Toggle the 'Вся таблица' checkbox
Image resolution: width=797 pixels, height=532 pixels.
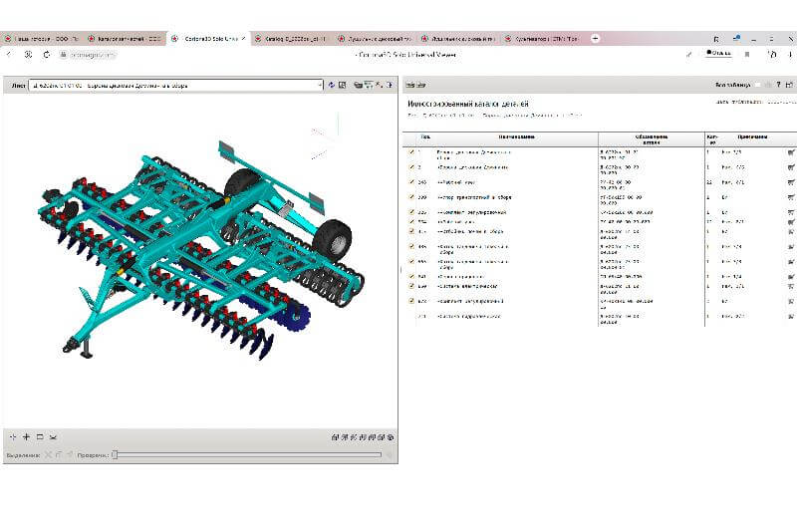(761, 86)
